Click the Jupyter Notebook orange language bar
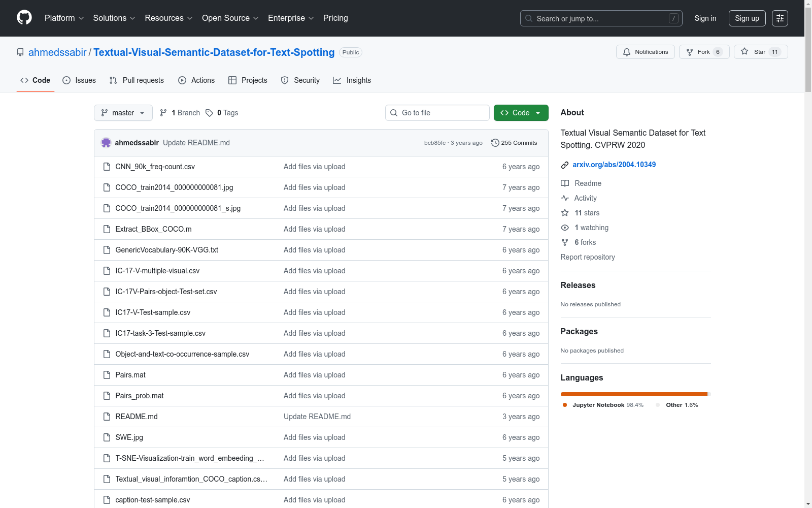 (x=634, y=394)
